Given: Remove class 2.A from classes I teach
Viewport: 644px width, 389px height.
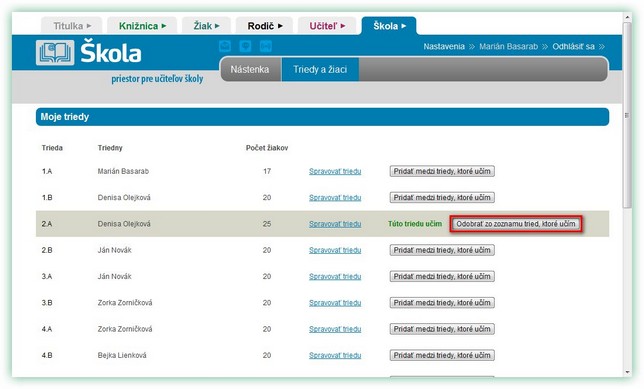Looking at the screenshot, I should [516, 224].
